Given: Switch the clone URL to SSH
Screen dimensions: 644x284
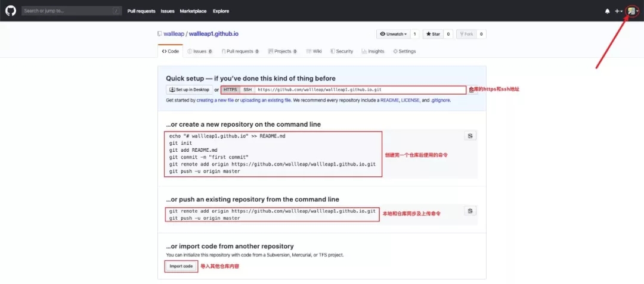Looking at the screenshot, I should (x=247, y=89).
